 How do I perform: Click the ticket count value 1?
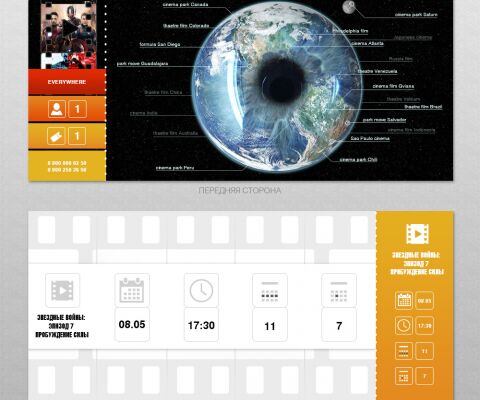[77, 136]
